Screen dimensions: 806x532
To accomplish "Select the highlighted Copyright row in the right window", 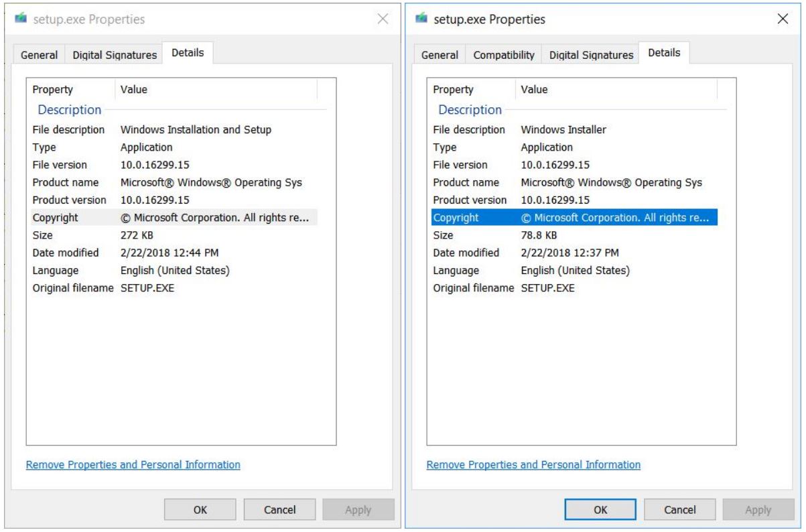I will [574, 218].
